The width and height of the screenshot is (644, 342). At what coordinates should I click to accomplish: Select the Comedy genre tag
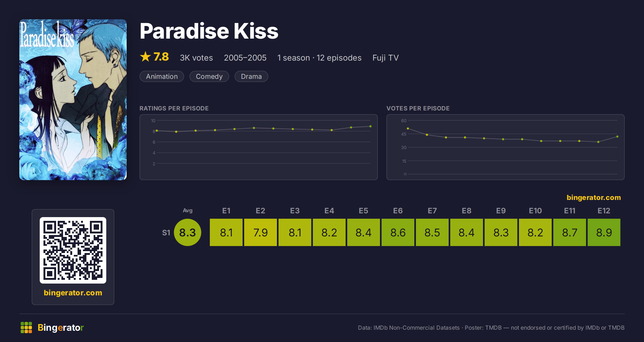[x=209, y=76]
